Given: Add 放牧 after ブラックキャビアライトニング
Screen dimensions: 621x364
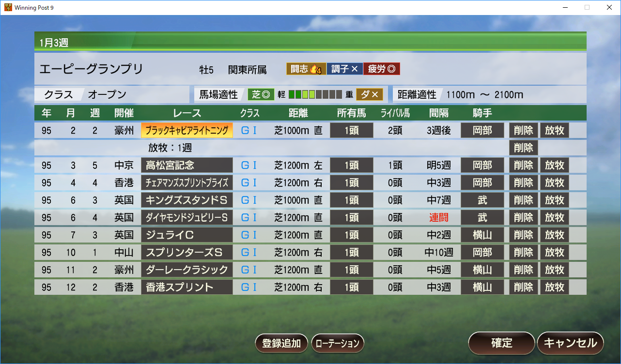Looking at the screenshot, I should 555,130.
